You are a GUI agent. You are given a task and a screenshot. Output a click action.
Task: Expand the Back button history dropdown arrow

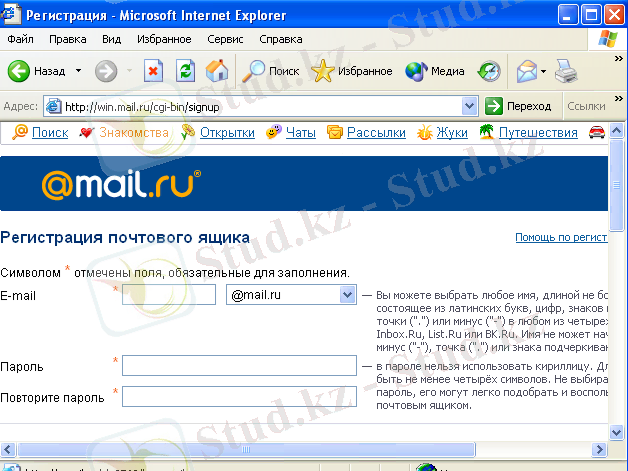coord(77,72)
